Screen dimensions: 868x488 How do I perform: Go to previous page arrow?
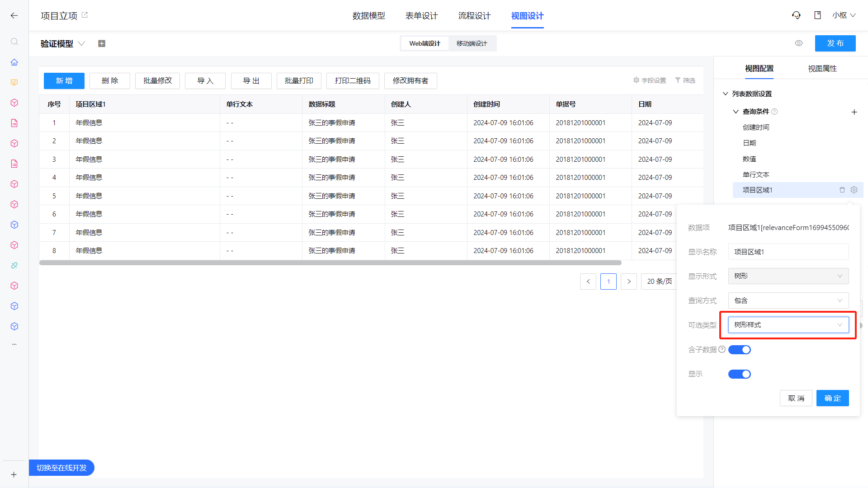(x=588, y=282)
